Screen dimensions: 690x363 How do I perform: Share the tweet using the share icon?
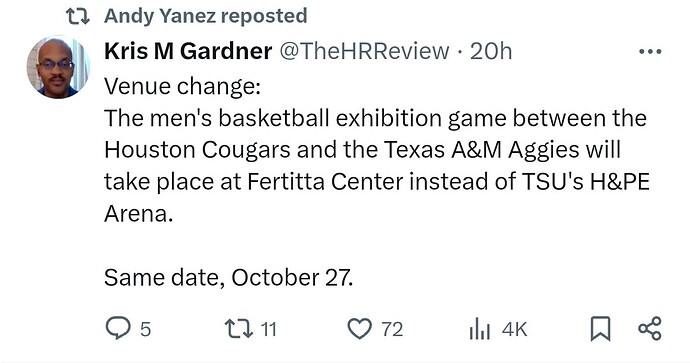pos(650,329)
